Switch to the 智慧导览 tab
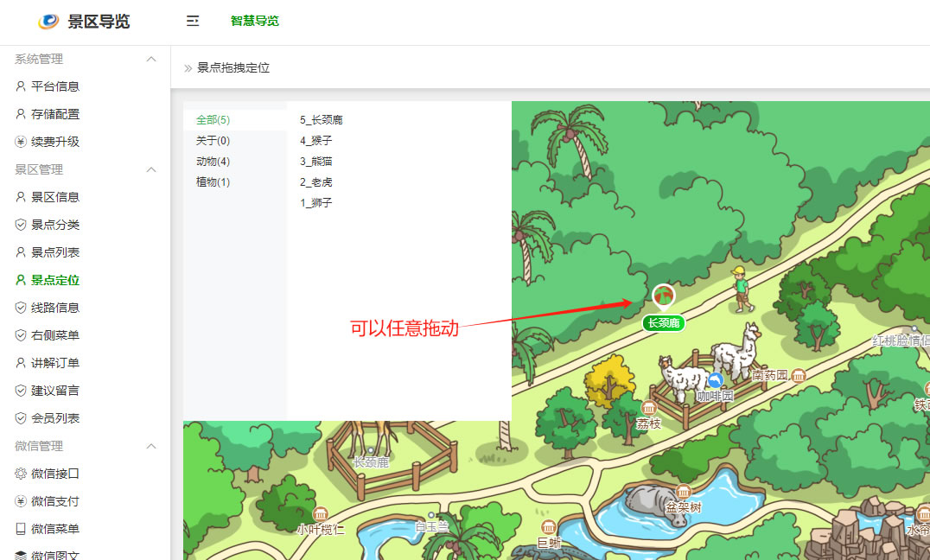This screenshot has width=930, height=560. tap(254, 21)
